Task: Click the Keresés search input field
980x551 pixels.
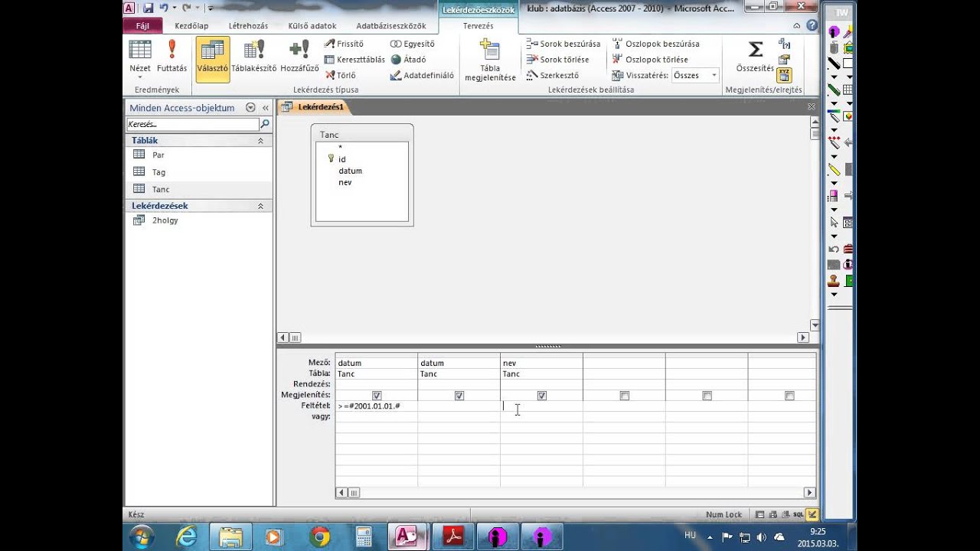Action: 192,124
